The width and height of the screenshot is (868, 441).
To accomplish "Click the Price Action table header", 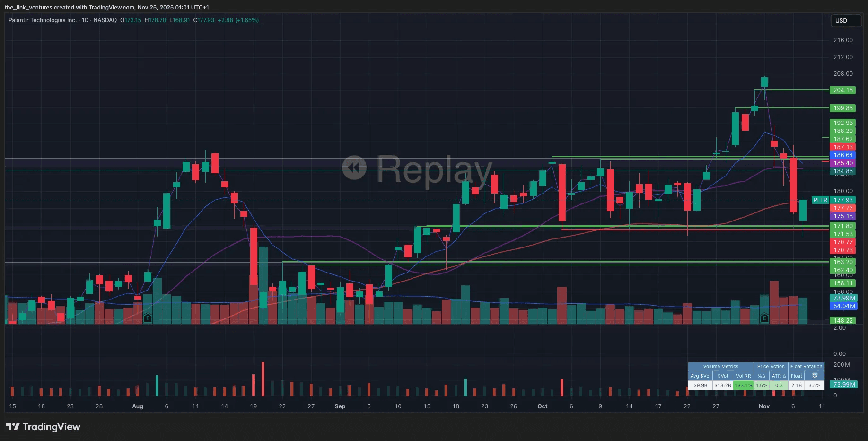I will click(x=771, y=366).
